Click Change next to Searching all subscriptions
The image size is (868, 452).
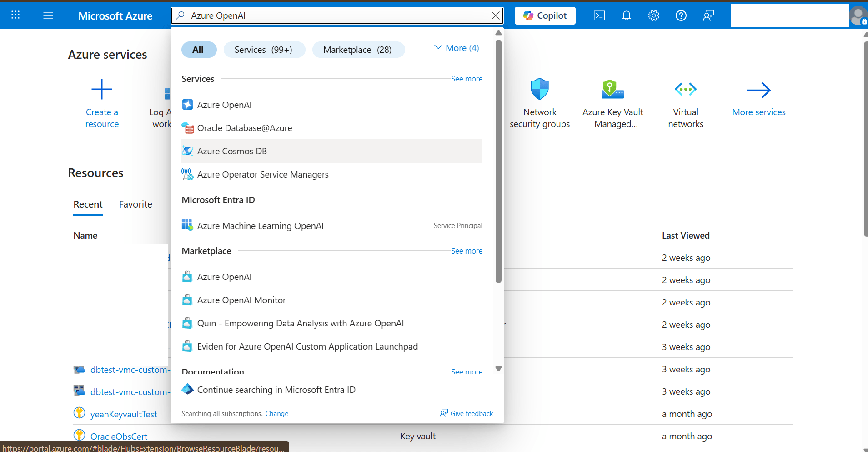(x=276, y=413)
